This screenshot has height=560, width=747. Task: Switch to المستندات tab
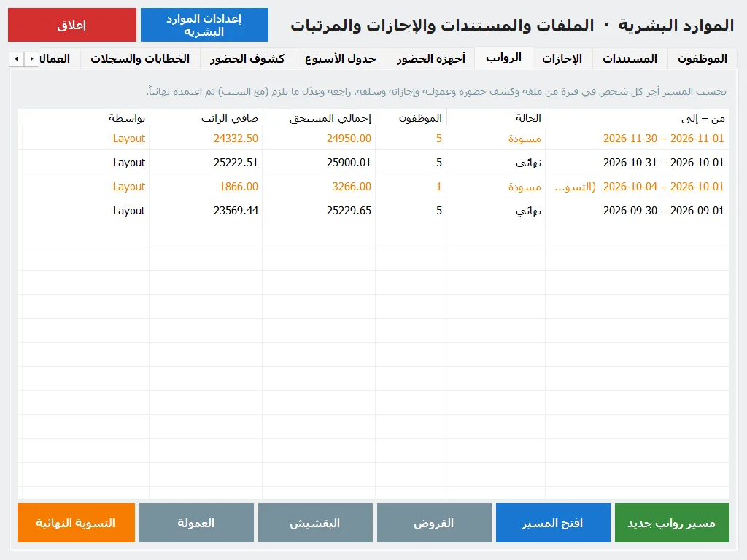630,58
